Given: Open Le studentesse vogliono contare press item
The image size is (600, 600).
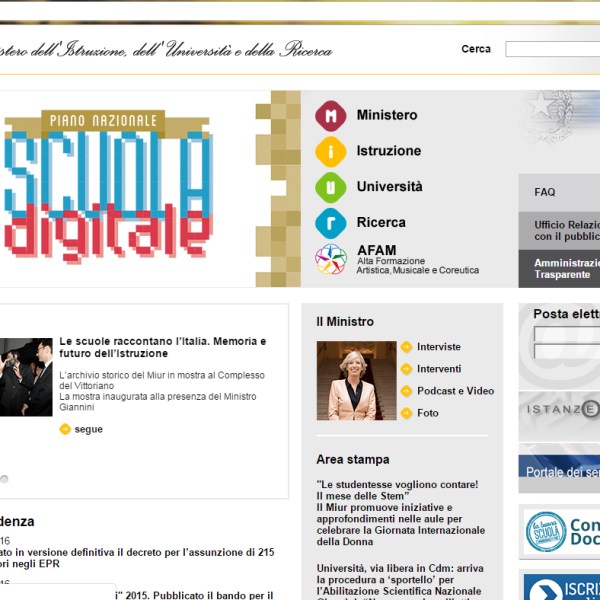Looking at the screenshot, I should [401, 513].
